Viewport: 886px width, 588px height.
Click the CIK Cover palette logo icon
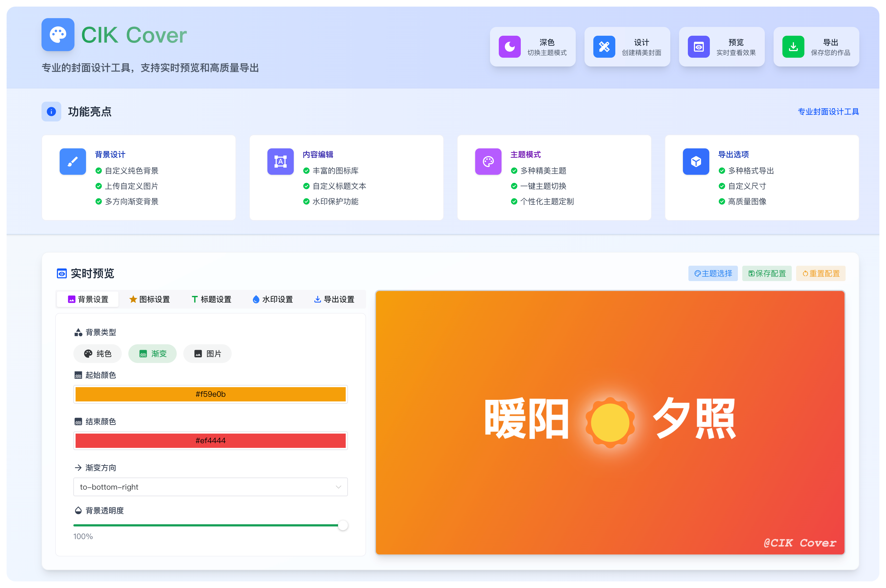(58, 35)
